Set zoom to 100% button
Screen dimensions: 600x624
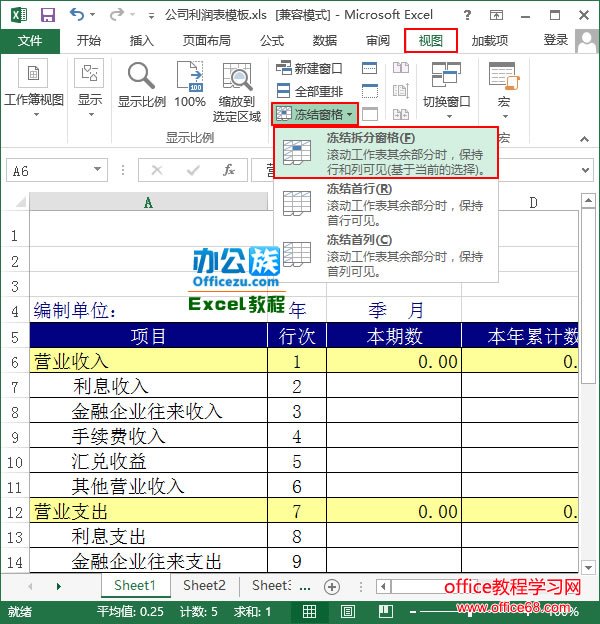[x=190, y=85]
